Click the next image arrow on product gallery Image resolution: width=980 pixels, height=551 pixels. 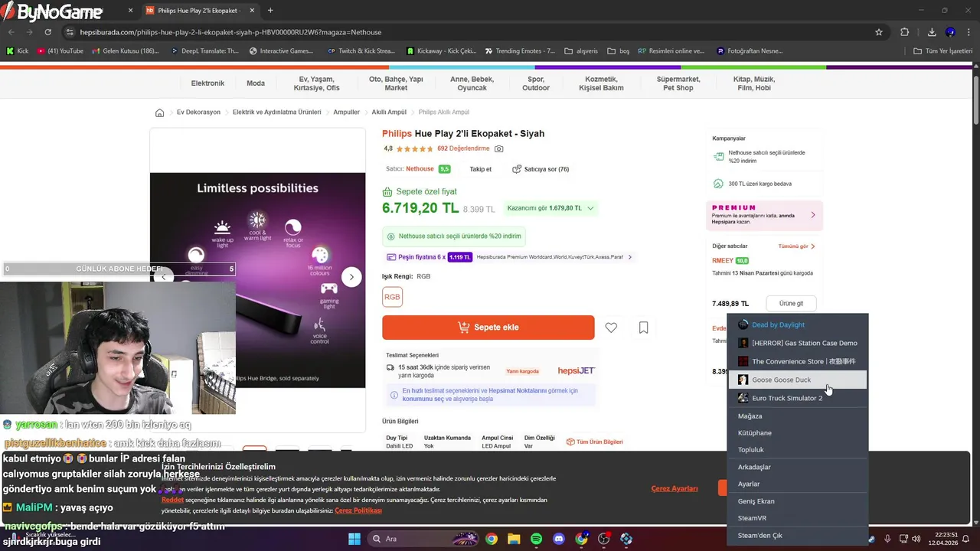click(351, 277)
